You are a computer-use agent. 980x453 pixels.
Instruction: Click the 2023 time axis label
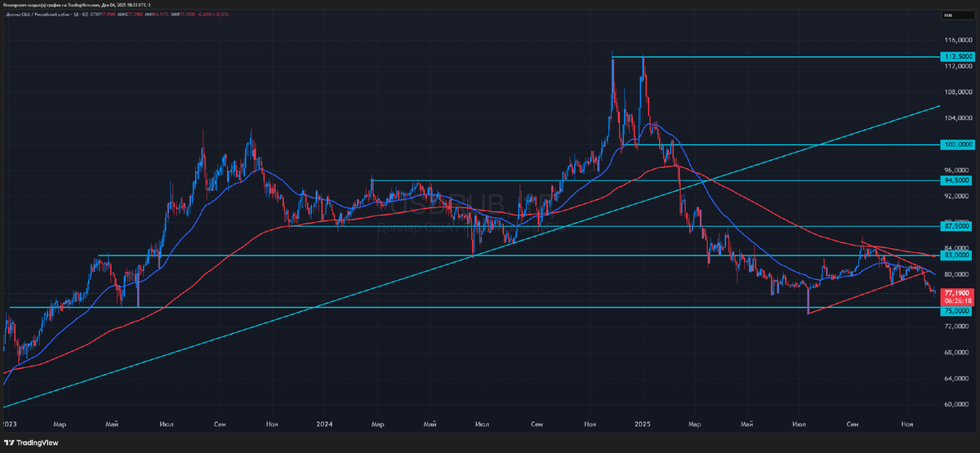(x=9, y=425)
